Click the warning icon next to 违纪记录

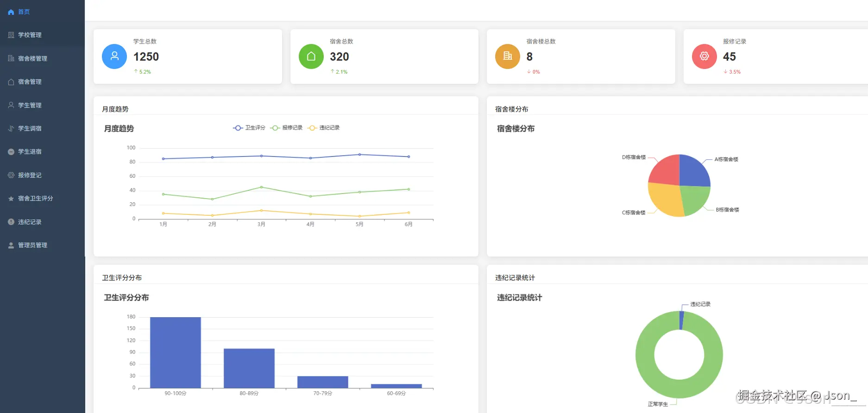(x=11, y=222)
